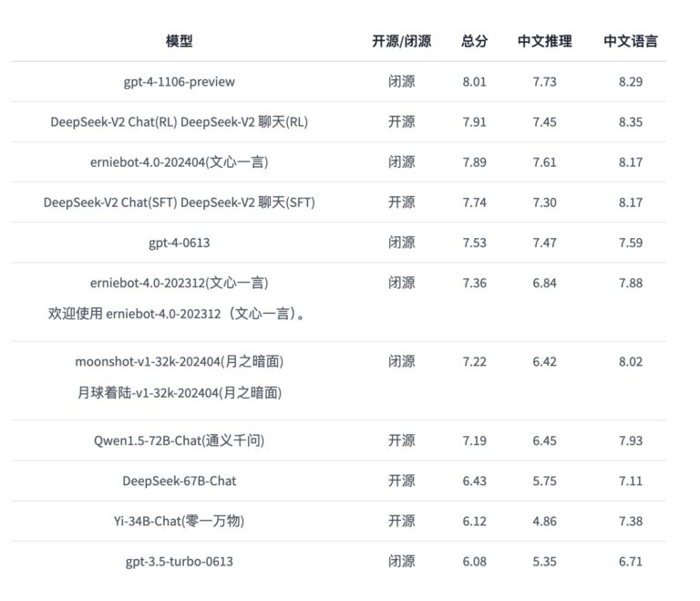Click 闭源 in the erniebot-4.0-202404 row
The width and height of the screenshot is (700, 601).
click(x=401, y=162)
